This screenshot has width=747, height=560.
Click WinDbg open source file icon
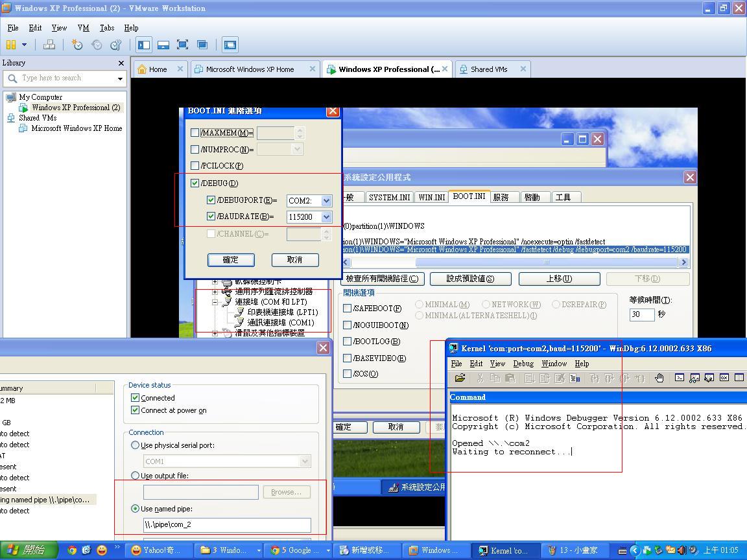point(460,378)
